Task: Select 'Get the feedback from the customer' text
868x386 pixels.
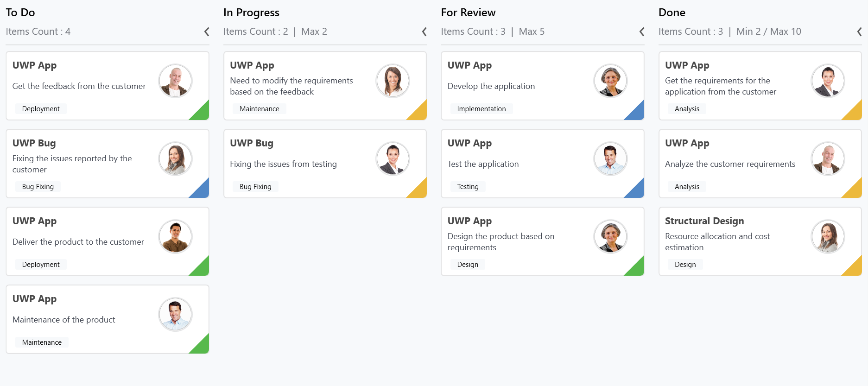Action: click(79, 86)
